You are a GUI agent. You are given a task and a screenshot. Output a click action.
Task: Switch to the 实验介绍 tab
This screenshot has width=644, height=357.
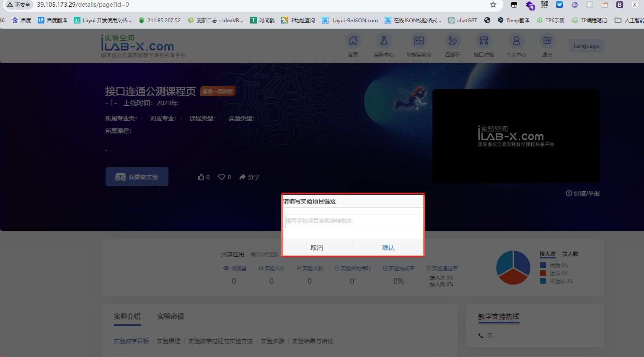click(127, 316)
